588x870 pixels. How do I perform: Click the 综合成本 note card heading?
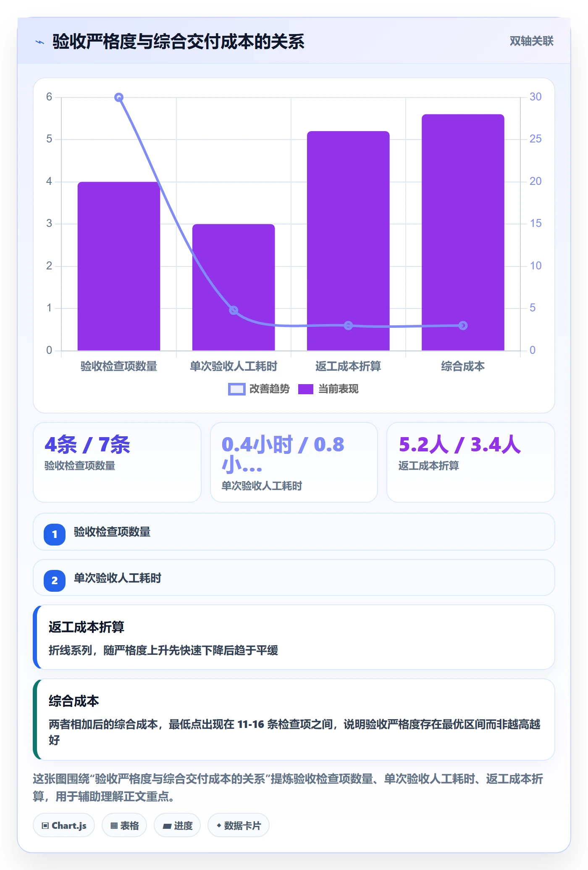[x=74, y=701]
